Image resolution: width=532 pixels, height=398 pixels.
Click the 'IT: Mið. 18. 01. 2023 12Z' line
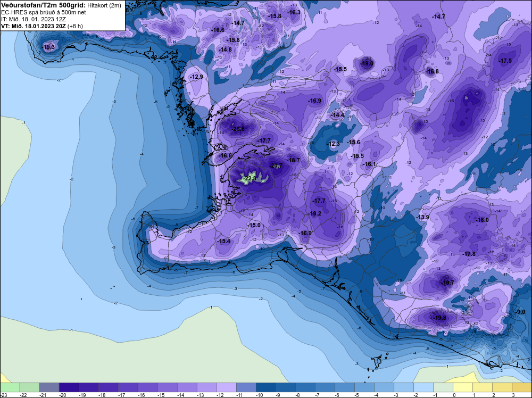tap(34, 19)
